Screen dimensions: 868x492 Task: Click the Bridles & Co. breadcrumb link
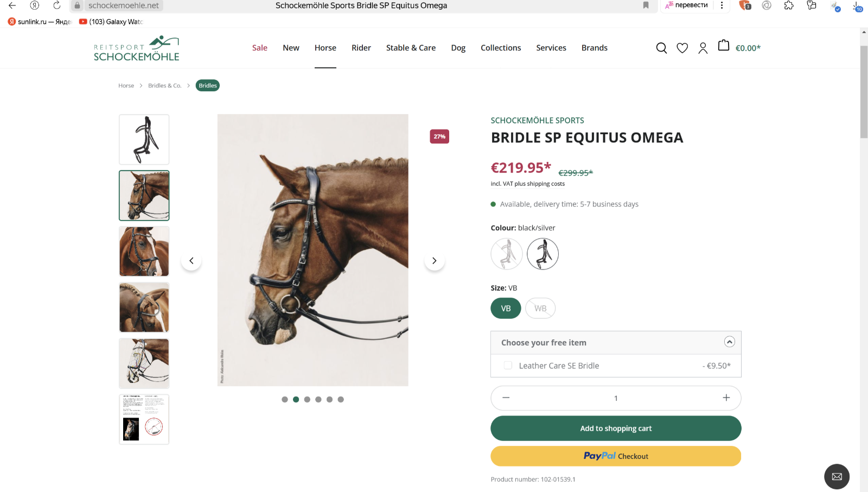(164, 86)
